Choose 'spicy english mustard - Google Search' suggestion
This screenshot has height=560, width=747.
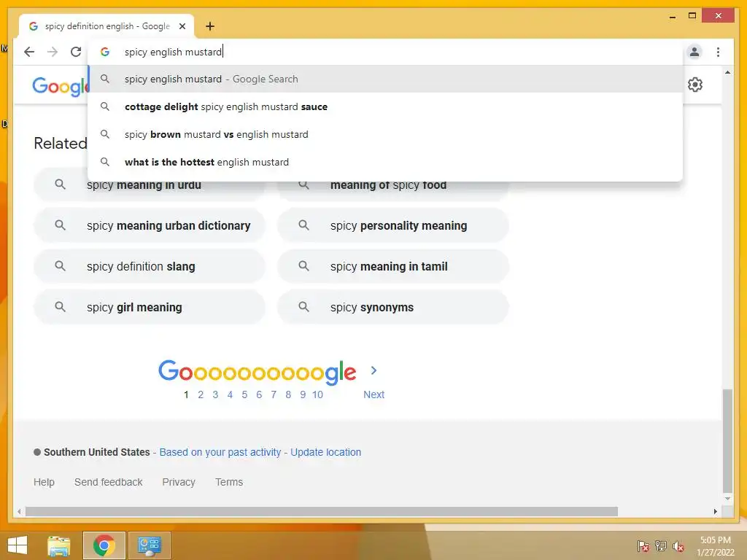tap(385, 79)
